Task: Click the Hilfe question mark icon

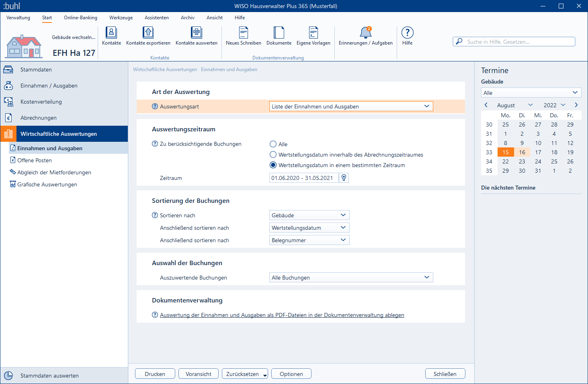Action: tap(408, 33)
